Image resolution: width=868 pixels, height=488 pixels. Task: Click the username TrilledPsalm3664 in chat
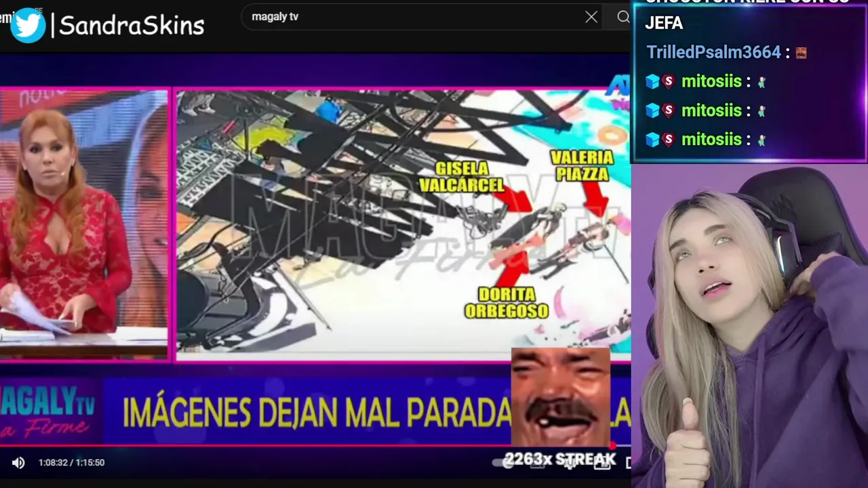(x=713, y=52)
